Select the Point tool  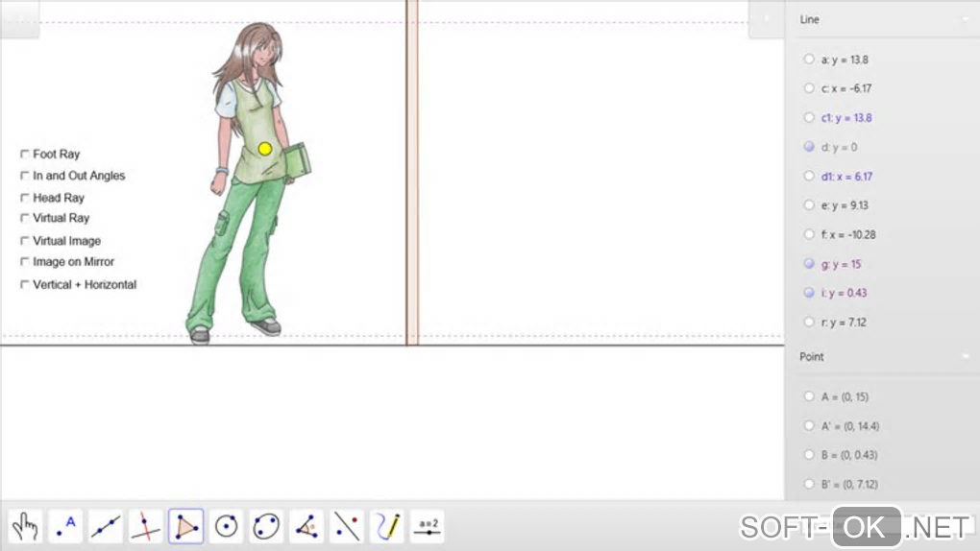click(x=65, y=526)
